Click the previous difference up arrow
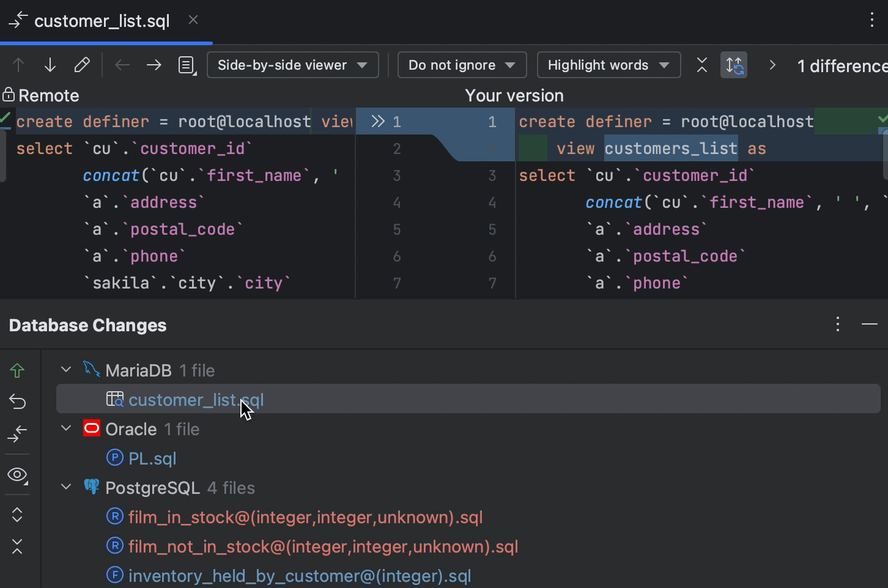Viewport: 888px width, 588px height. [x=18, y=64]
